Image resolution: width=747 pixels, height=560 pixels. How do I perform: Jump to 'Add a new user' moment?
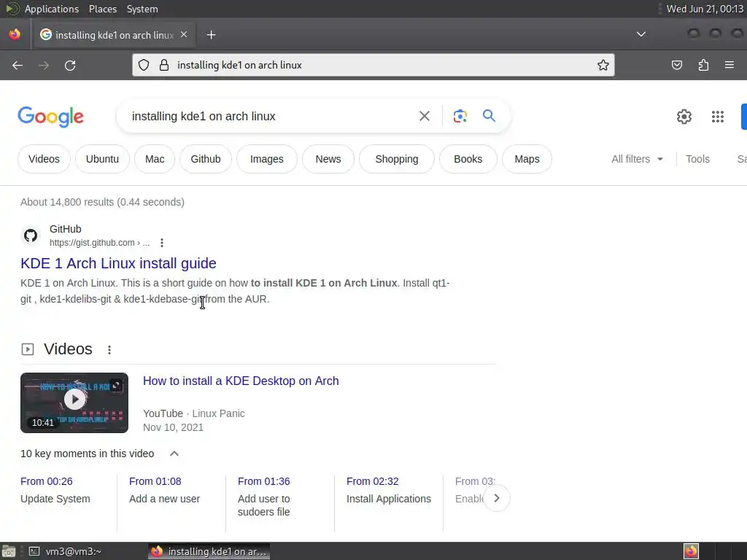(164, 490)
